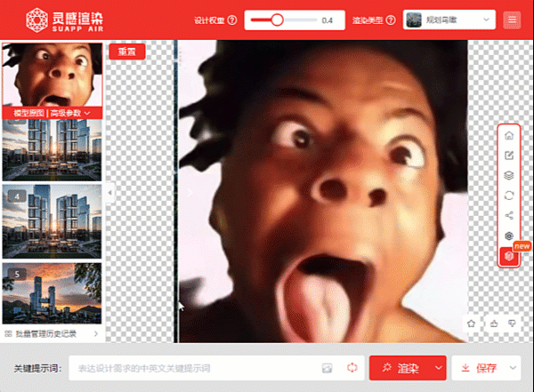Expand the arrow next to the 渲染 button
The height and width of the screenshot is (392, 534).
pyautogui.click(x=439, y=368)
